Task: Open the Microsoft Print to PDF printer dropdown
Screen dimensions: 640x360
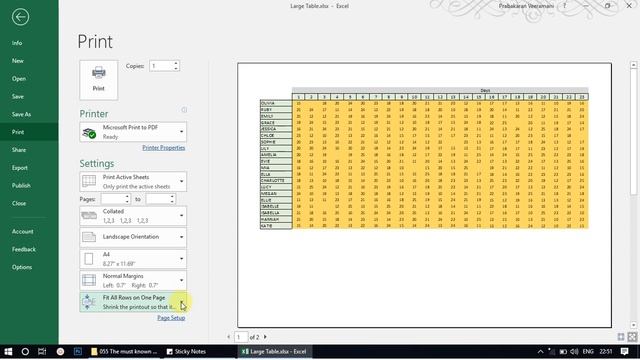Action: (133, 132)
